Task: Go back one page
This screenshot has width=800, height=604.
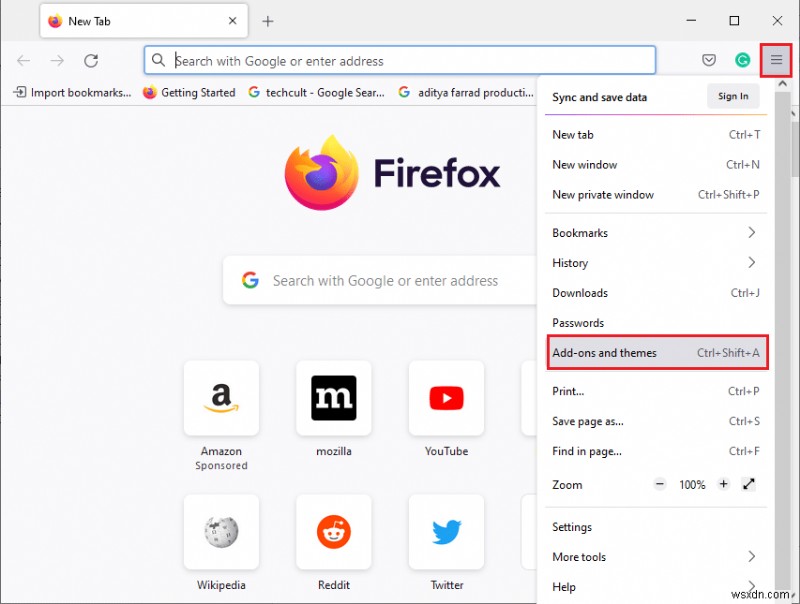Action: pyautogui.click(x=23, y=61)
